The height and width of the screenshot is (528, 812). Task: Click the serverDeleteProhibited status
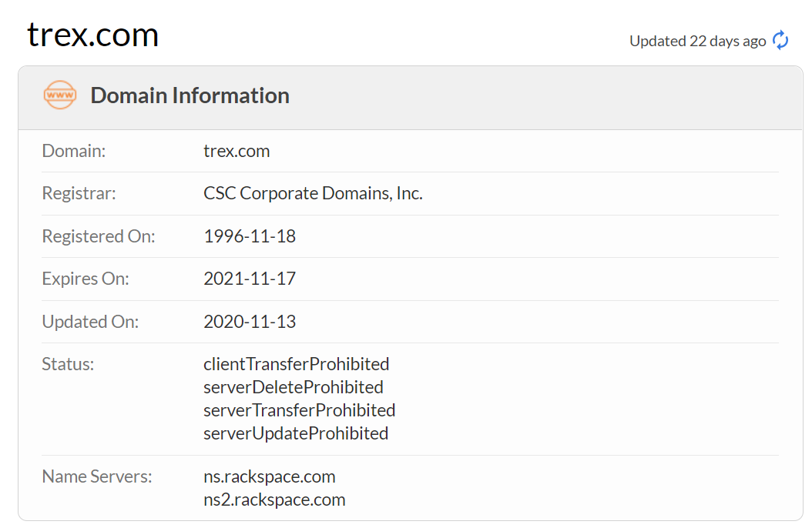tap(294, 386)
